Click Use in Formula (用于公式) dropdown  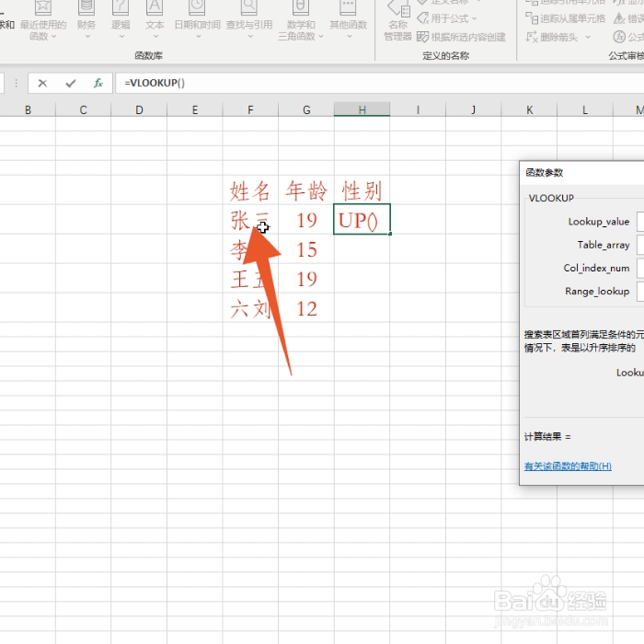point(447,18)
